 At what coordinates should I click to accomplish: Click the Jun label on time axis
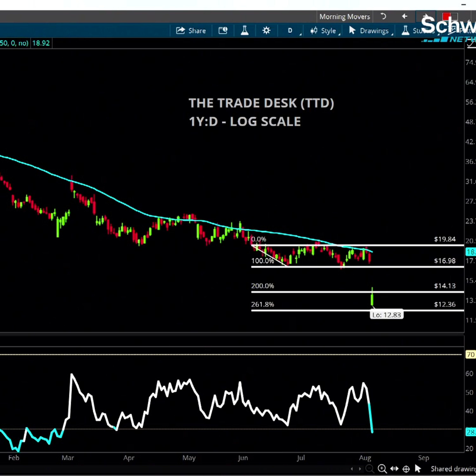coord(243,458)
